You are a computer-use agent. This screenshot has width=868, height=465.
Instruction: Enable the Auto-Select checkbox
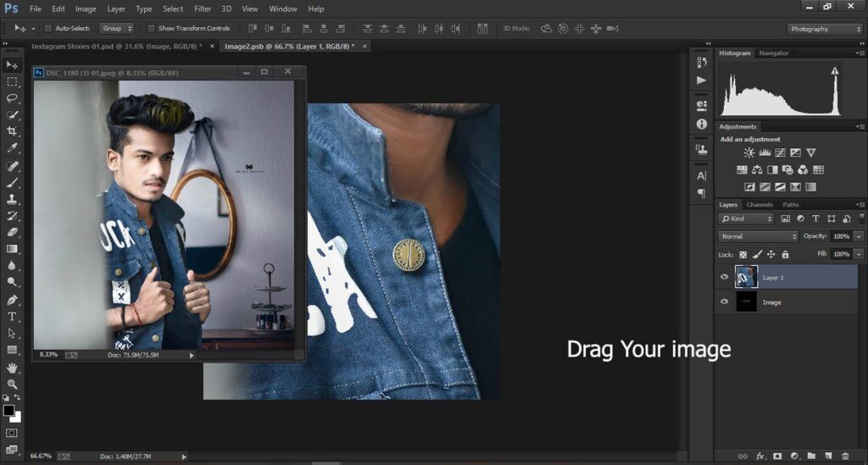coord(48,28)
